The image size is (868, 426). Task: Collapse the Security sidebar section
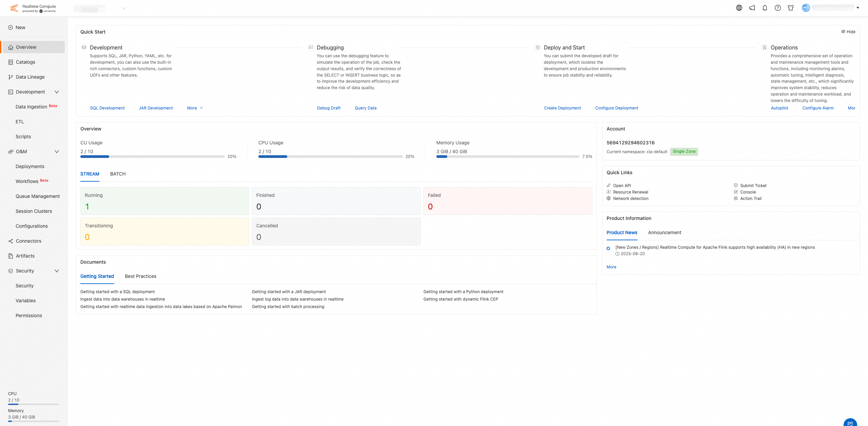(57, 271)
